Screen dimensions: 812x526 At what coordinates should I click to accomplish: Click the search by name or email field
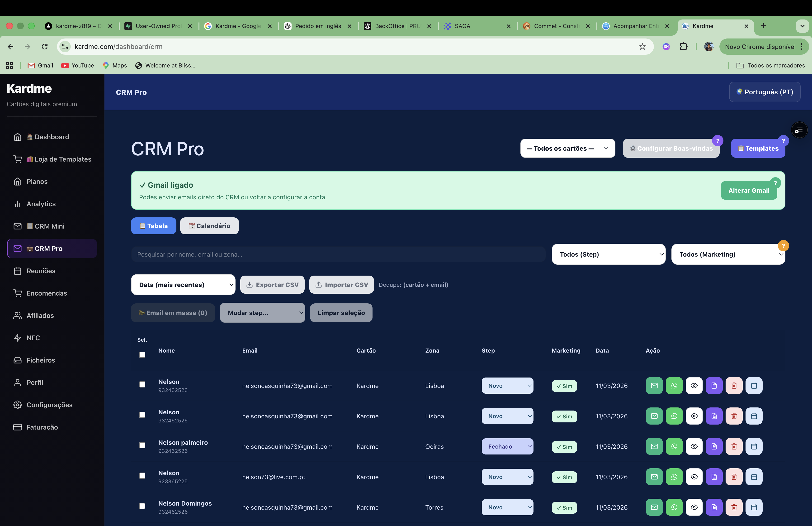[338, 254]
